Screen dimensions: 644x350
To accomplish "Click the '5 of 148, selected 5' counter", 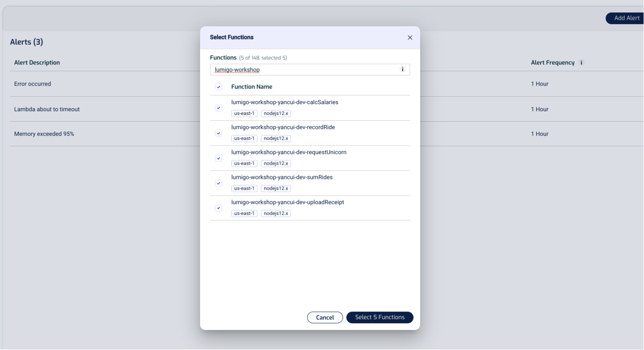I will tap(263, 58).
